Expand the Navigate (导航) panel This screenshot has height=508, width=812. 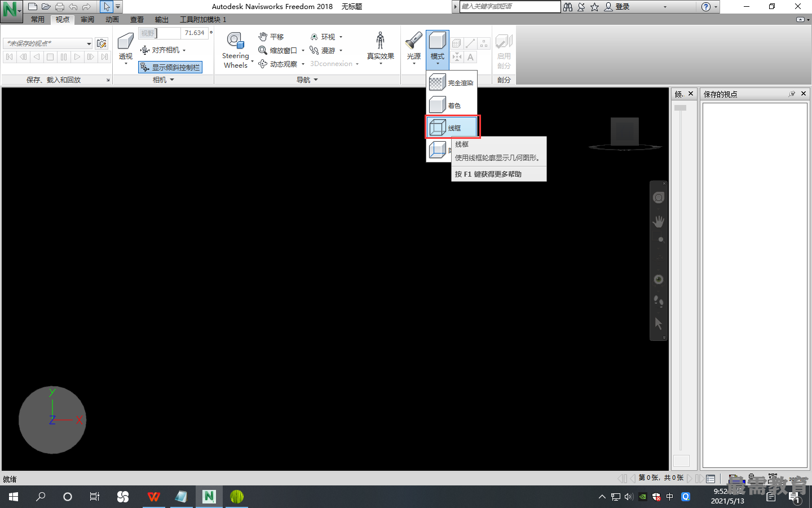(x=307, y=80)
